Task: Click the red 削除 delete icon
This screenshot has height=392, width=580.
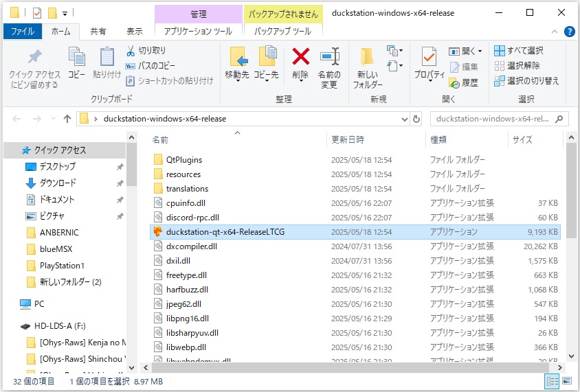Action: (x=301, y=56)
